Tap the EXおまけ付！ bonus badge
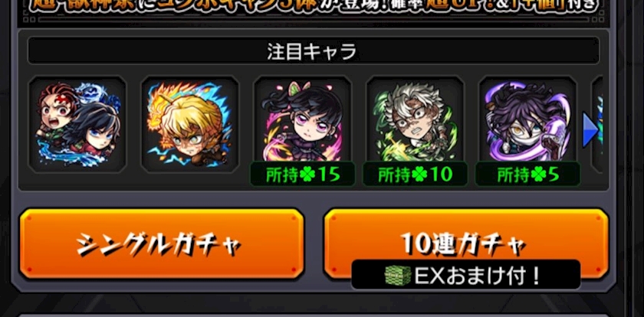This screenshot has width=644, height=317. click(466, 274)
